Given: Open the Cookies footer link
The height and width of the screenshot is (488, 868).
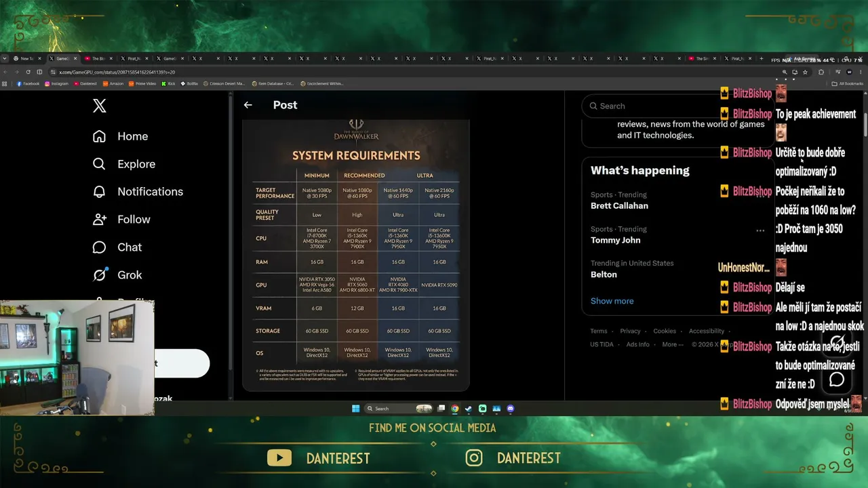Looking at the screenshot, I should coord(665,331).
